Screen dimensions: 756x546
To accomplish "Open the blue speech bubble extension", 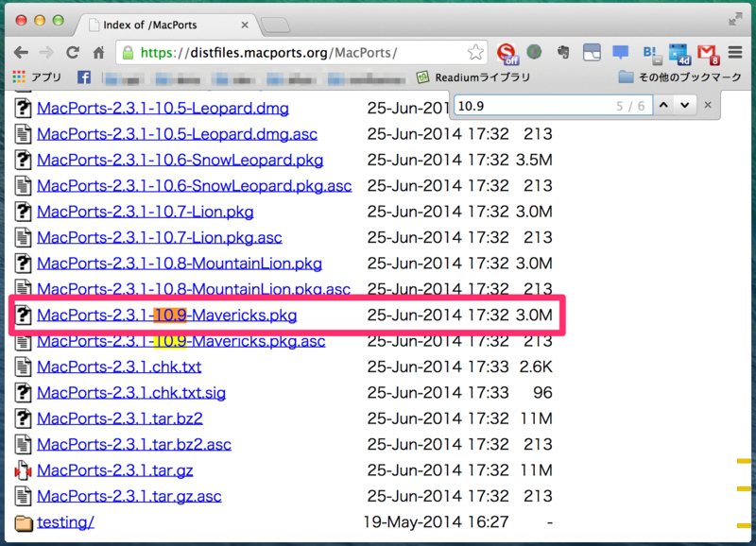I will point(619,53).
